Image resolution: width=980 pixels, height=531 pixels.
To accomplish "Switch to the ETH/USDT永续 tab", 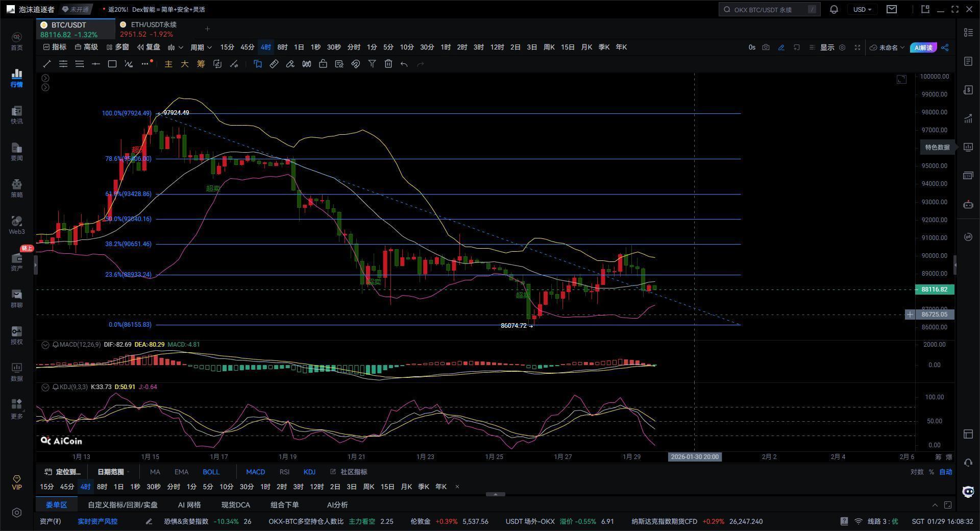I will click(153, 25).
